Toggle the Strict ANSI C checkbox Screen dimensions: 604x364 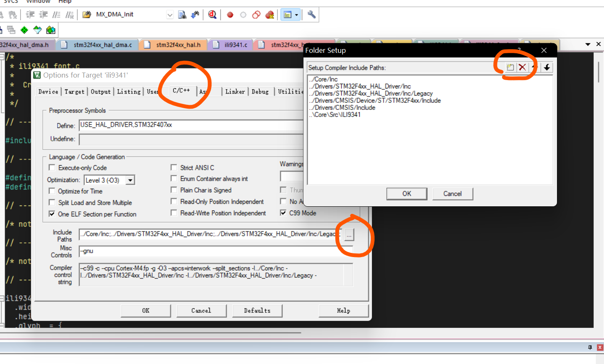[x=174, y=168]
